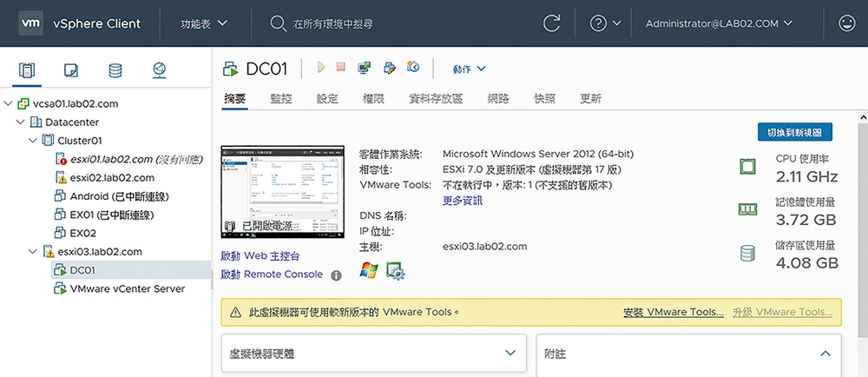Click the VM settings gear icon

pyautogui.click(x=397, y=271)
